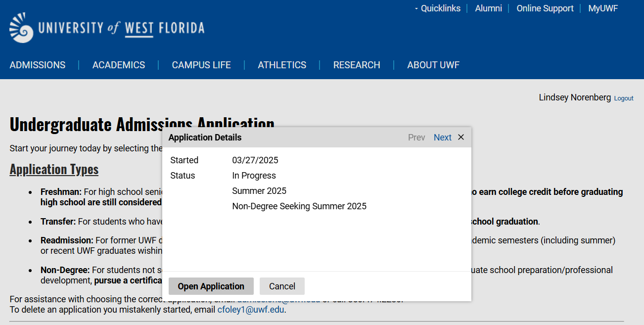Click the Freshman application type label
The image size is (644, 325).
[61, 192]
